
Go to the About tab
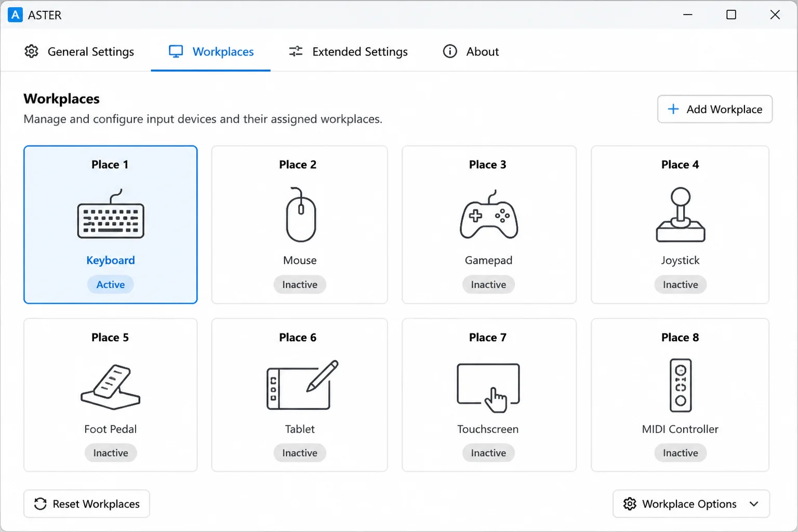tap(471, 51)
